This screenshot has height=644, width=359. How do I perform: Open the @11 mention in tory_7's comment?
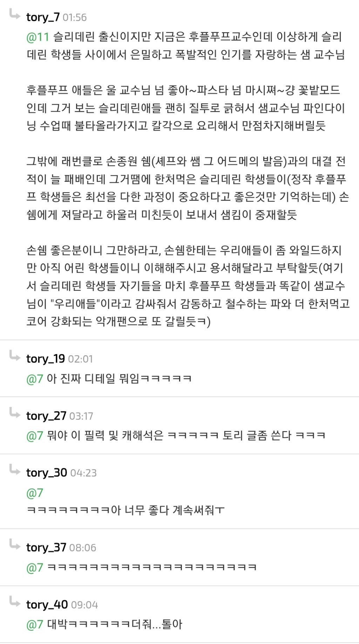38,37
